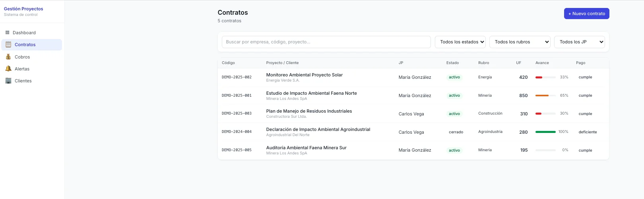Click the Clientes building icon
This screenshot has height=199, width=644.
[x=8, y=81]
